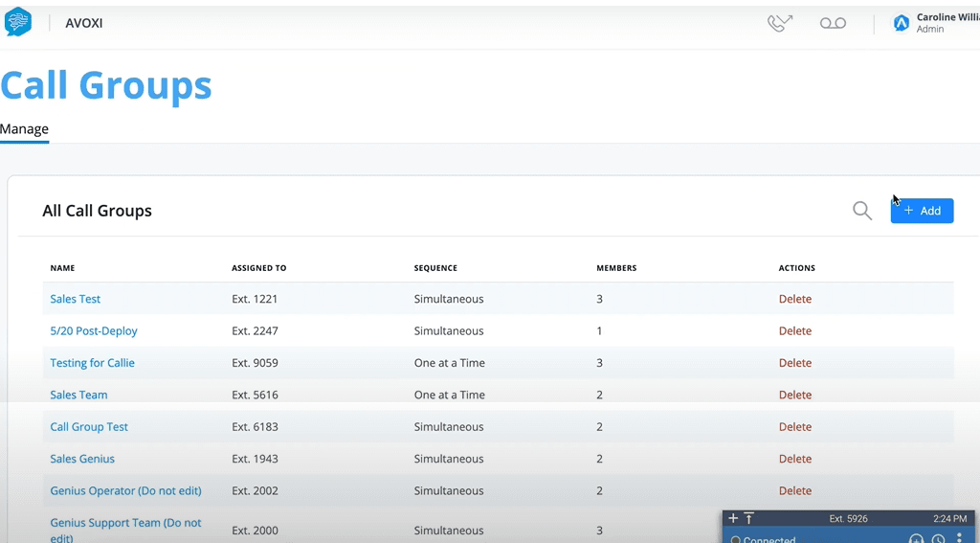Open the Sales Test call group
This screenshot has height=543, width=980.
(76, 299)
